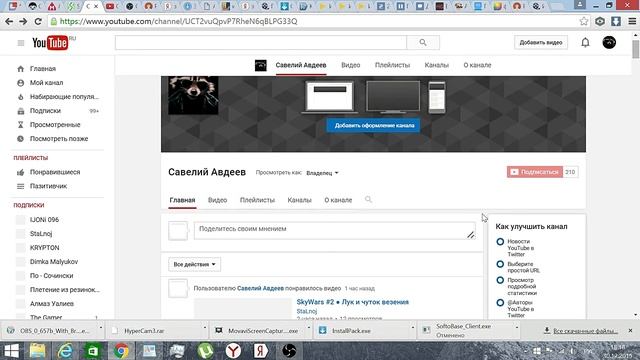Image resolution: width=640 pixels, height=360 pixels.
Task: Open OBS from the taskbar
Action: 289,351
